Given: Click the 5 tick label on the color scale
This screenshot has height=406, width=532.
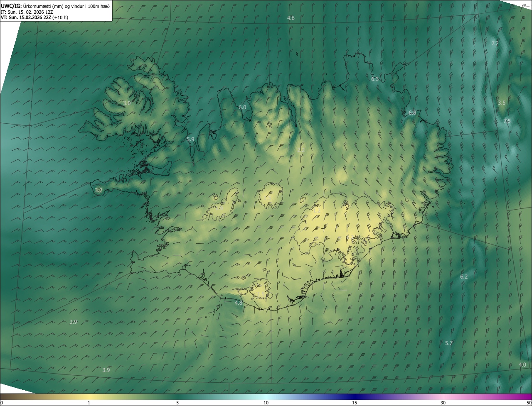Looking at the screenshot, I should click(177, 403).
